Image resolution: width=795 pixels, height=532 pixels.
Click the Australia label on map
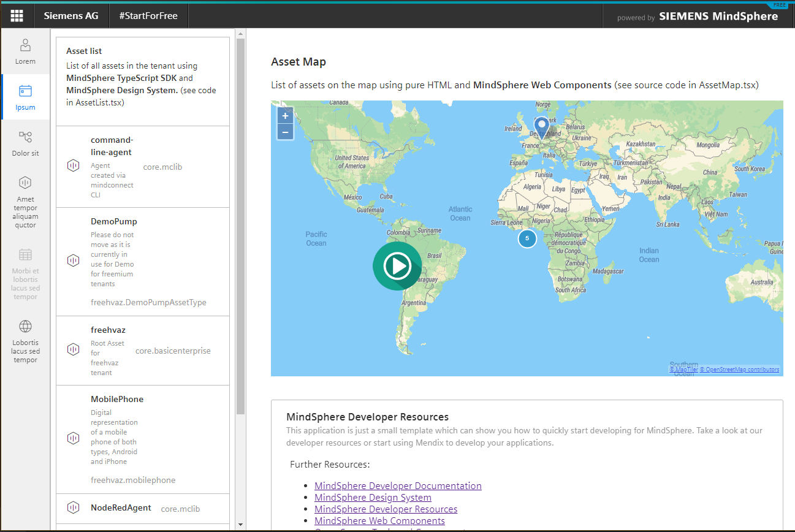tap(762, 282)
